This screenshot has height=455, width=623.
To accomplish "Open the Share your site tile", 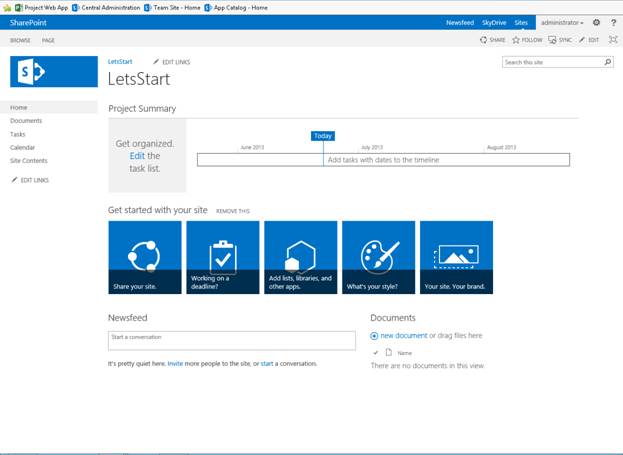I will pos(145,258).
